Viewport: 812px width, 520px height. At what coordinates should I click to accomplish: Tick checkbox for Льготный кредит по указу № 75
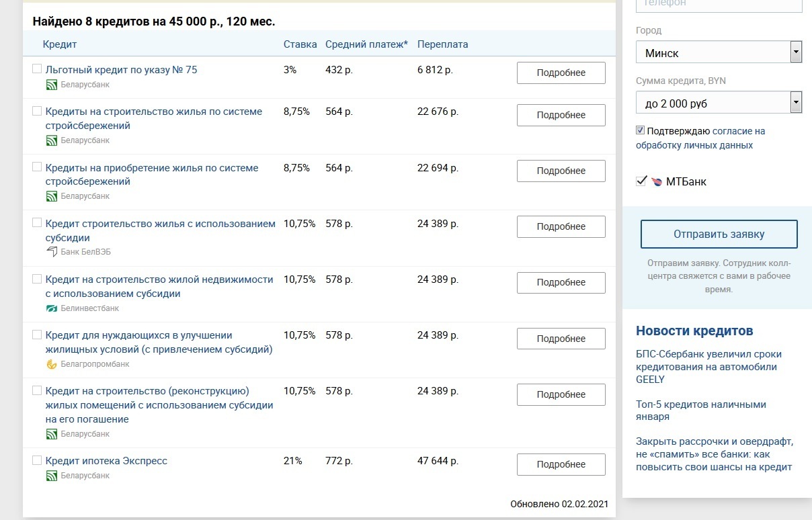[37, 69]
